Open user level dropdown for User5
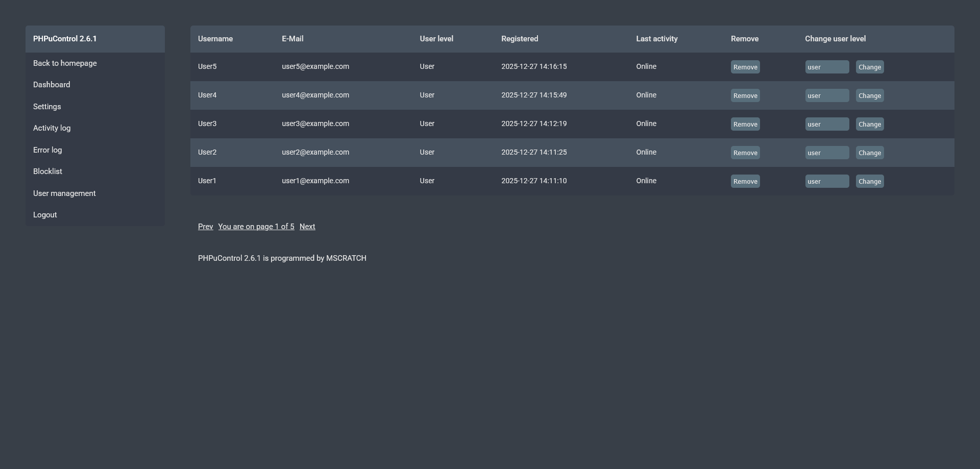This screenshot has height=469, width=980. (x=826, y=67)
